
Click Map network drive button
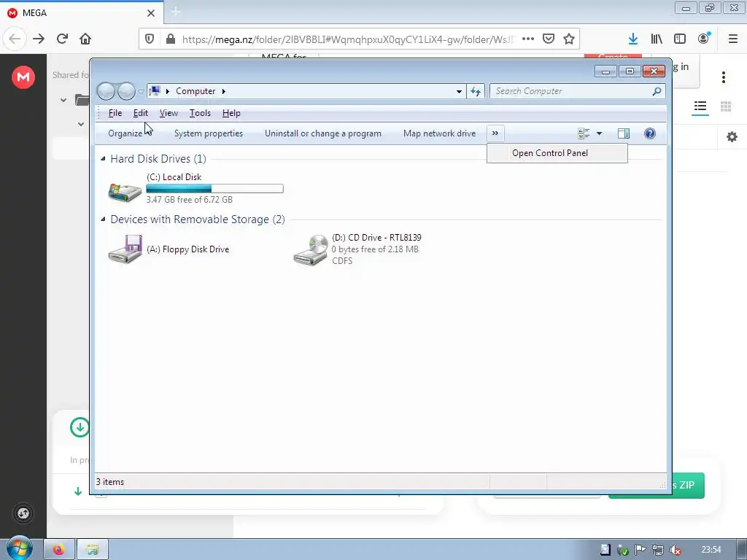(x=439, y=133)
